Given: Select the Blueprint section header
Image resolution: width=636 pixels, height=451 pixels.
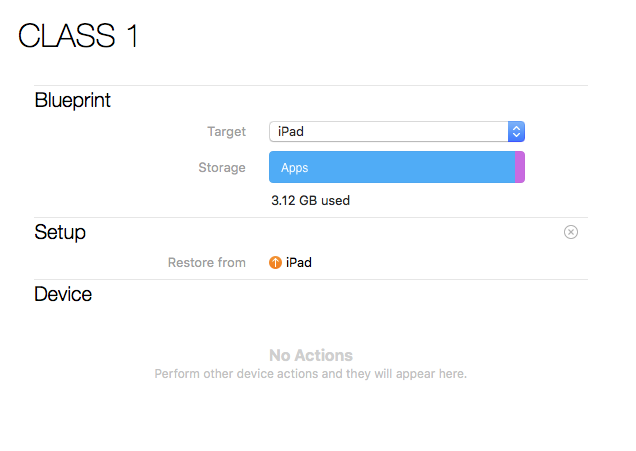Looking at the screenshot, I should tap(72, 100).
